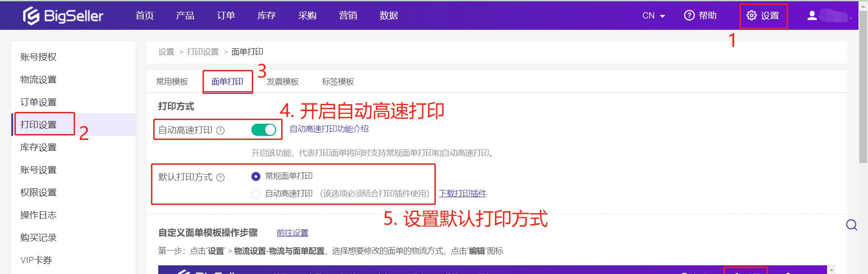Open 自动高速打印功能介绍 link

(x=329, y=129)
